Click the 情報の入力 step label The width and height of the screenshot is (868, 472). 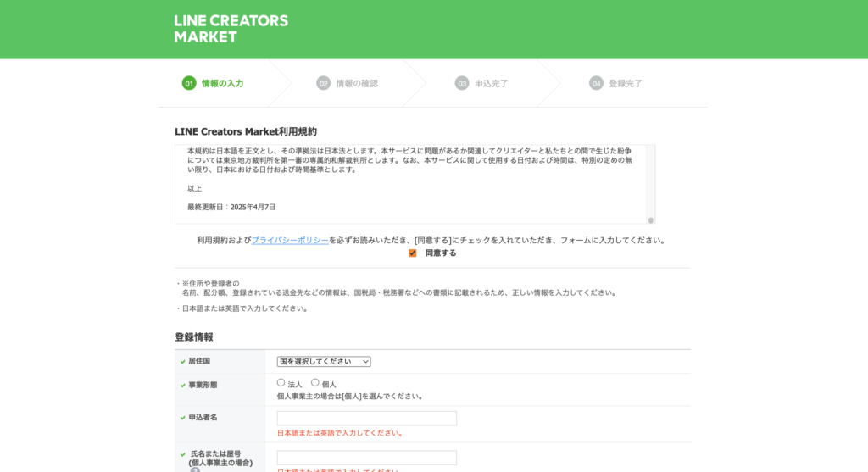(222, 84)
